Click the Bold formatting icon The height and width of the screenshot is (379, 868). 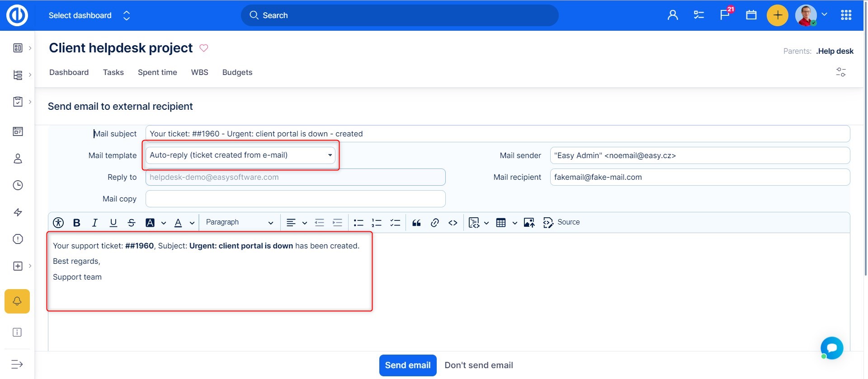pos(77,223)
